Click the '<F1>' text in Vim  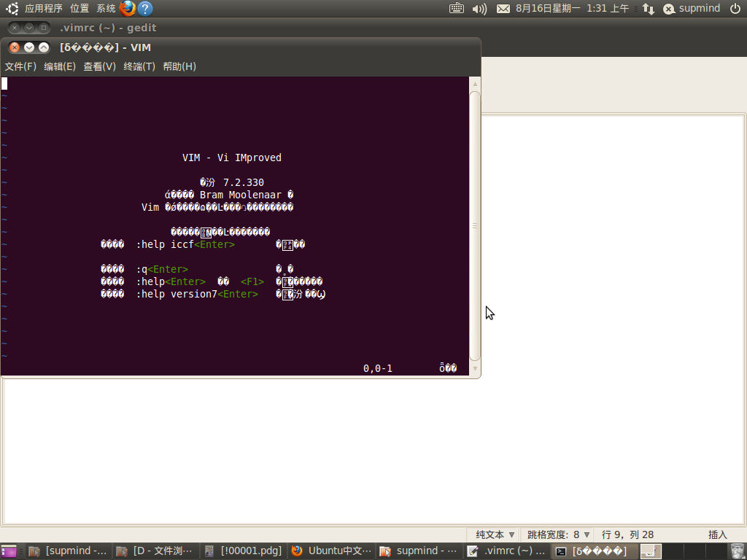252,281
